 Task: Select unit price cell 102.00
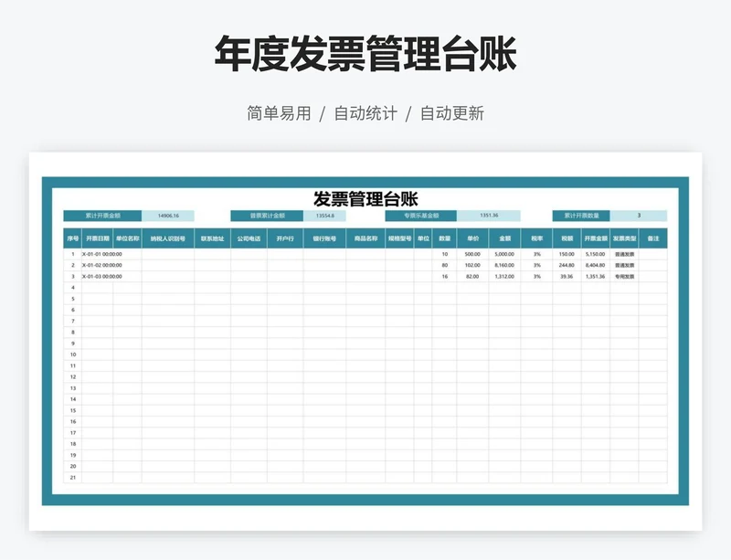tap(472, 265)
